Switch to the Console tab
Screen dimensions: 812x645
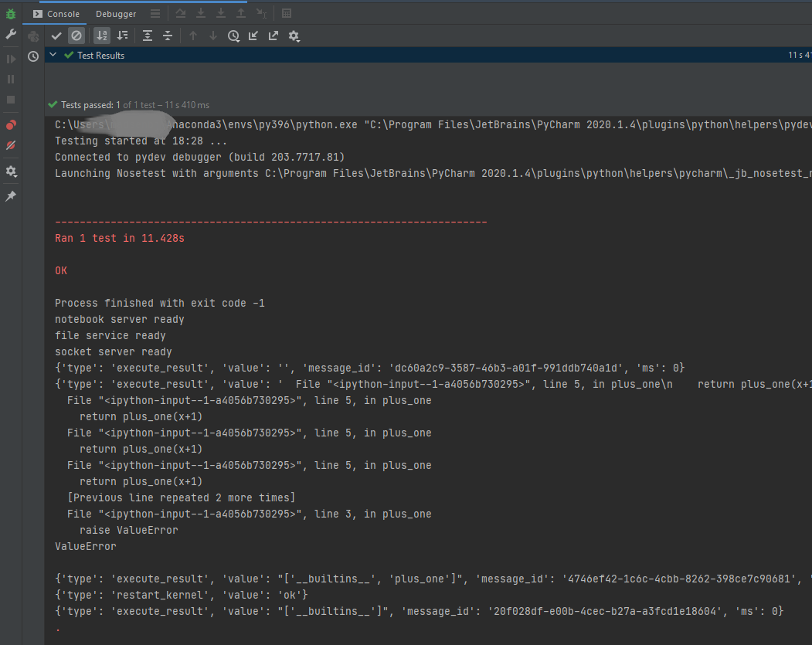click(x=56, y=13)
